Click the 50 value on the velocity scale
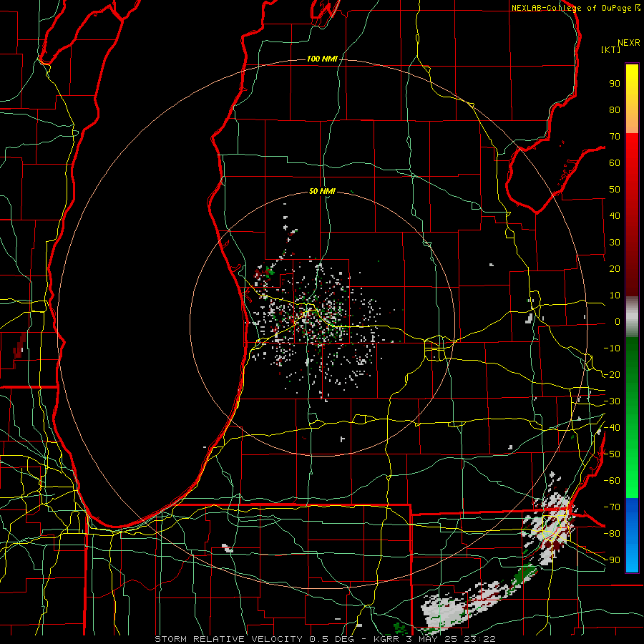The image size is (644, 644). point(615,190)
